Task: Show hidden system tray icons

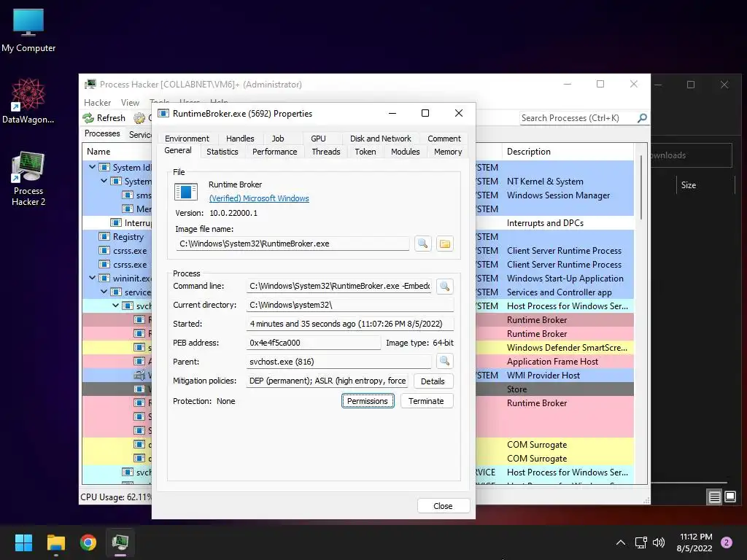Action: [x=621, y=542]
